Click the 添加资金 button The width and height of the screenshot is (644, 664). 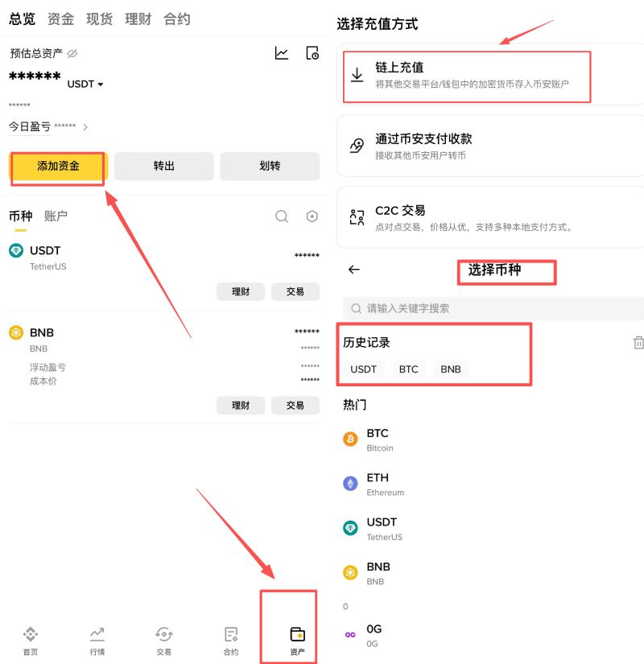[57, 167]
